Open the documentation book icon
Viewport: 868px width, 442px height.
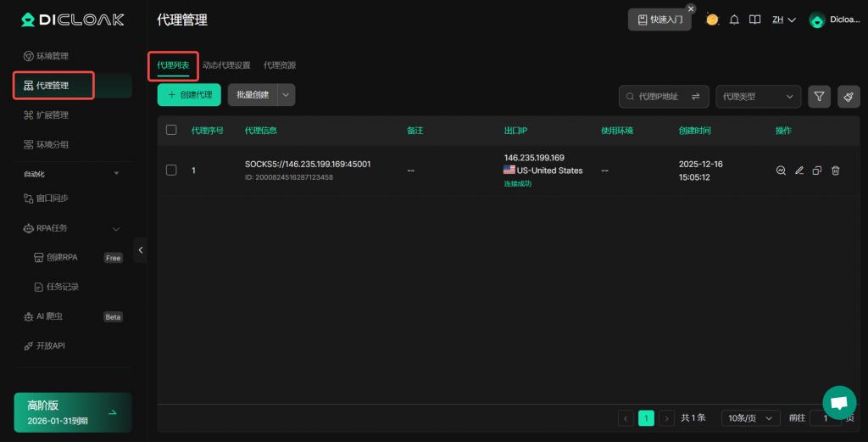point(755,20)
